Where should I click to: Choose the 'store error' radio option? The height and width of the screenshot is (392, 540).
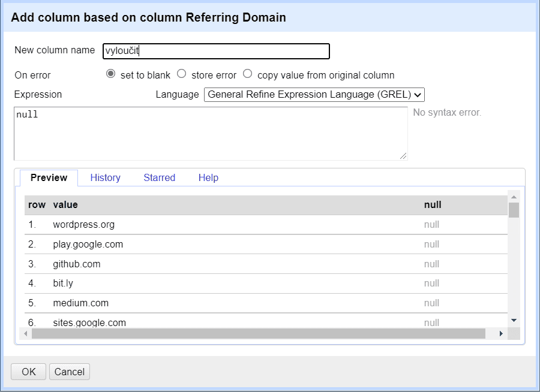tap(182, 74)
